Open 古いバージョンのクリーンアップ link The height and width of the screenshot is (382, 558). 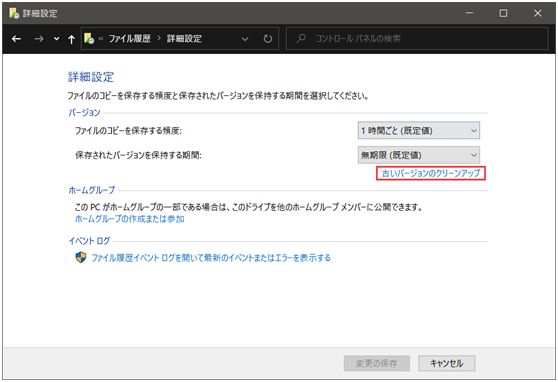coord(431,173)
